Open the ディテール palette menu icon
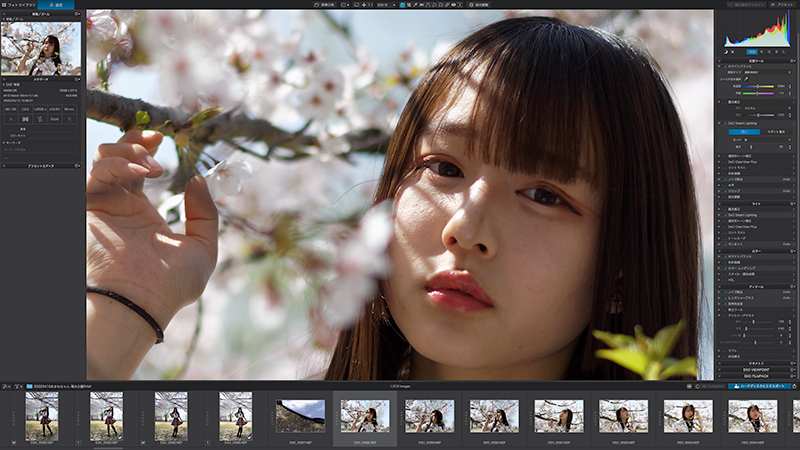800x450 pixels. (x=792, y=287)
